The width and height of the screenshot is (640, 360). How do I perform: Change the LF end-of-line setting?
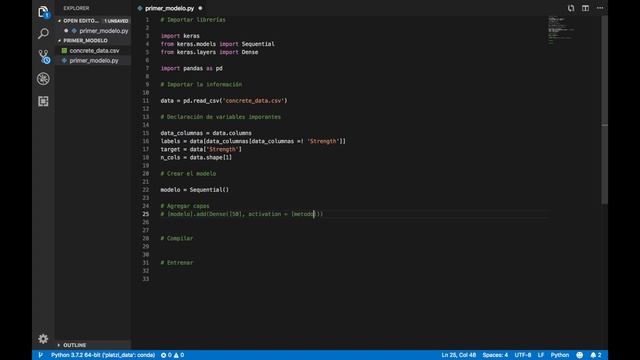point(541,355)
